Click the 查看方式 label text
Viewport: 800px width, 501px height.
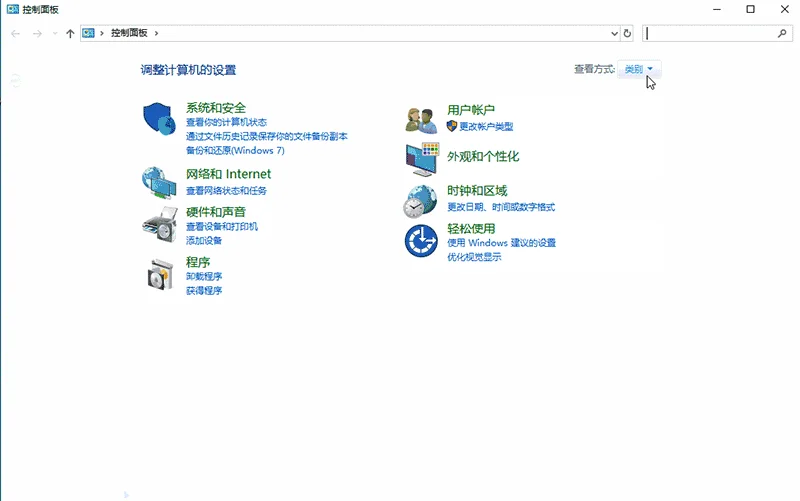pos(594,69)
